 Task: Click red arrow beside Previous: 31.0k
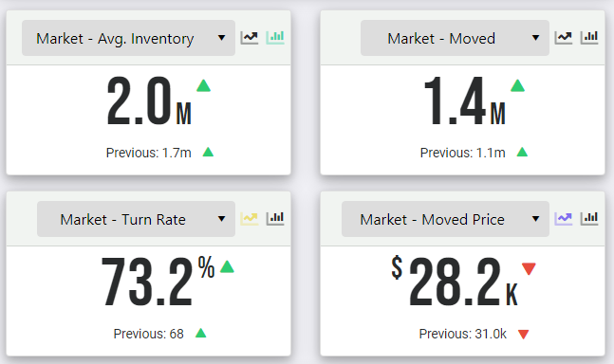pyautogui.click(x=524, y=335)
